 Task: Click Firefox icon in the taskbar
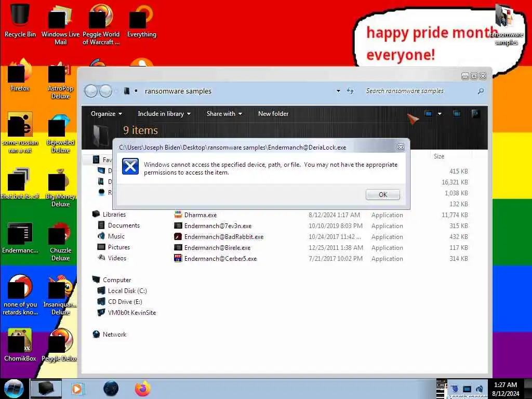coord(142,389)
